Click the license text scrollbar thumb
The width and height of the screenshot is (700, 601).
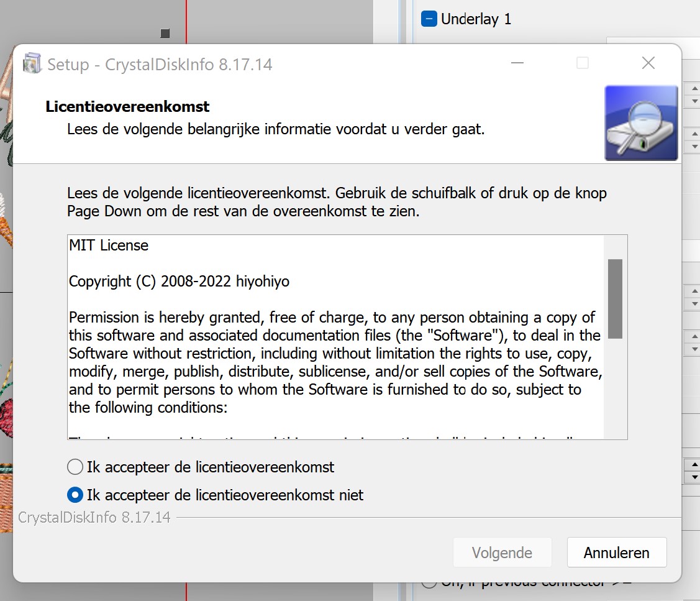pos(615,299)
